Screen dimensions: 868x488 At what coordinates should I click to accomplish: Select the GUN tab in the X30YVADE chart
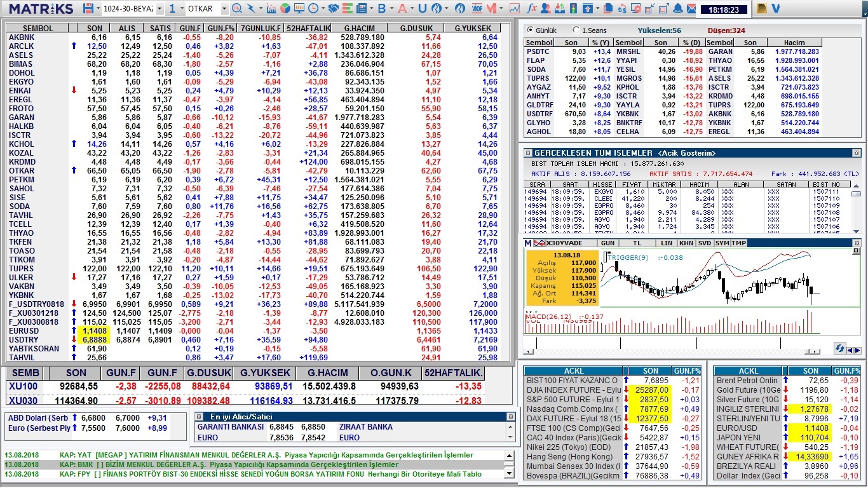click(607, 243)
